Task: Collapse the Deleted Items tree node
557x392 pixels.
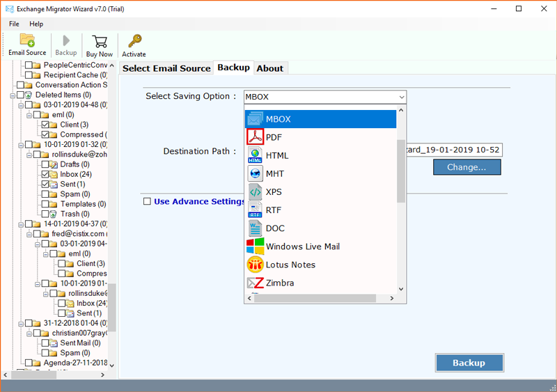Action: pos(13,95)
